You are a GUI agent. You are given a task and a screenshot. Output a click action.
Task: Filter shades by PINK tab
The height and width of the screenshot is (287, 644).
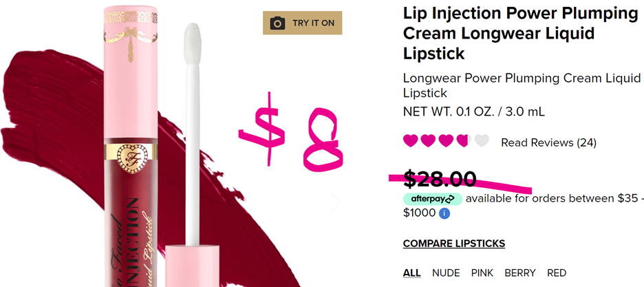point(482,273)
